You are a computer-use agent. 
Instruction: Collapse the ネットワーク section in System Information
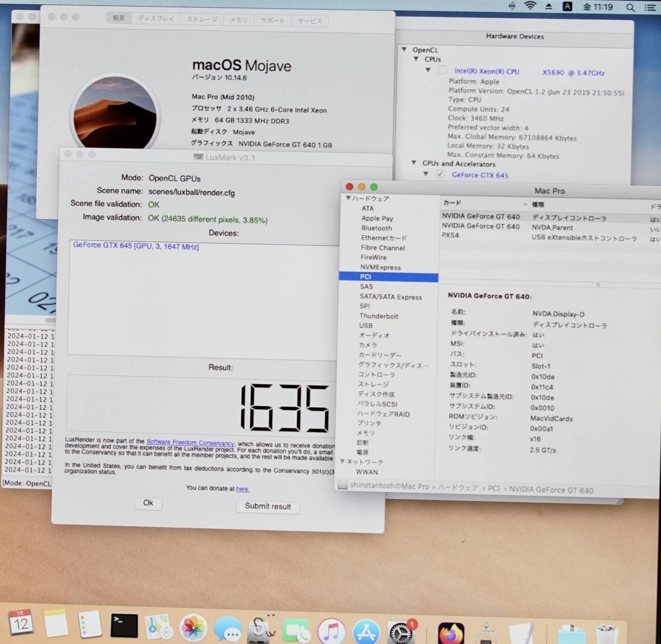point(343,462)
